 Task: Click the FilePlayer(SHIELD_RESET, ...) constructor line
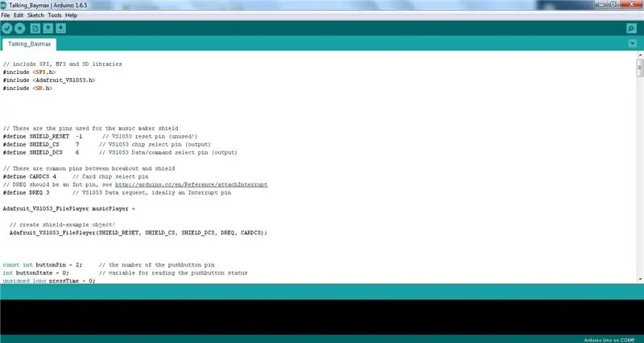click(x=138, y=233)
